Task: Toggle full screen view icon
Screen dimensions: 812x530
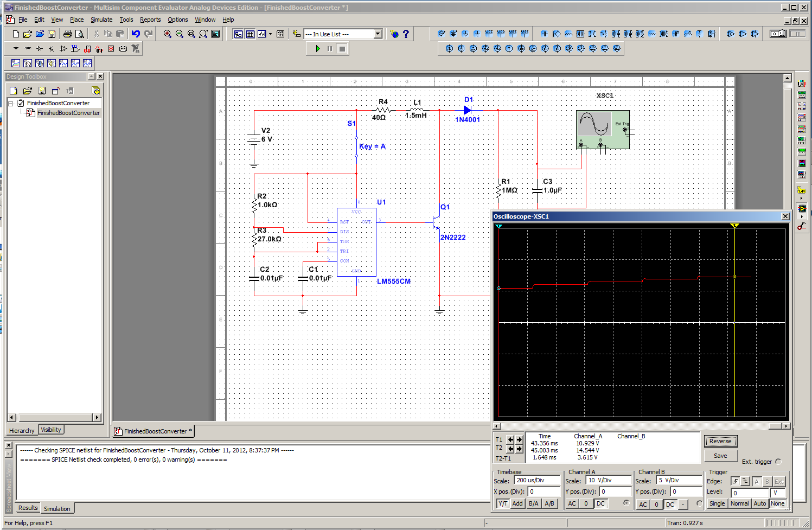Action: point(215,34)
